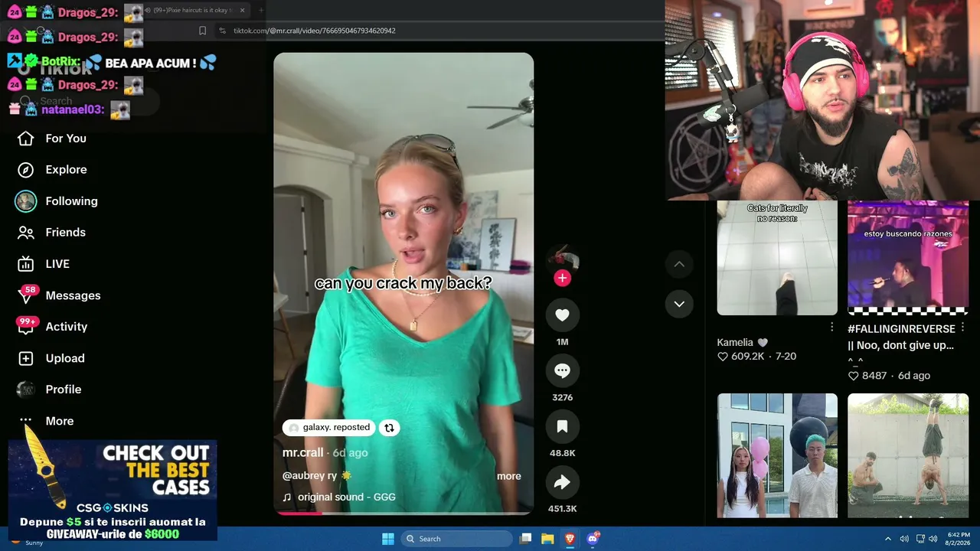Open the For You feed
Image resolution: width=980 pixels, height=551 pixels.
tap(66, 139)
